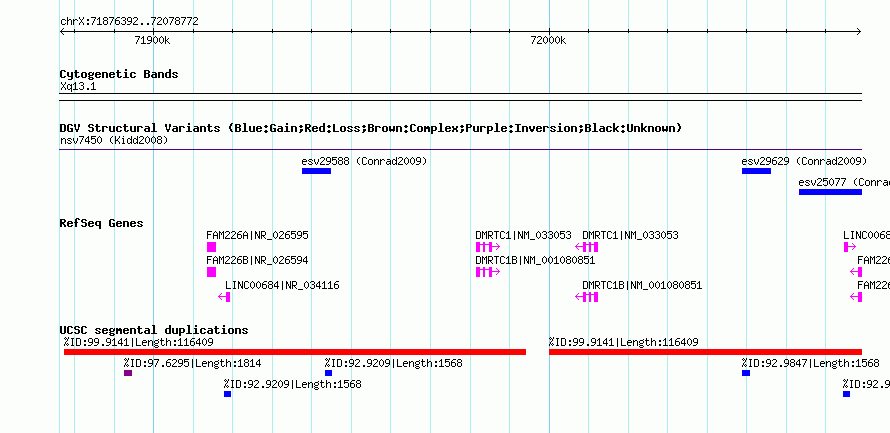Viewport: 890px width, 433px height.
Task: Click the esv29629 (Conrad2009) label
Action: tap(804, 161)
